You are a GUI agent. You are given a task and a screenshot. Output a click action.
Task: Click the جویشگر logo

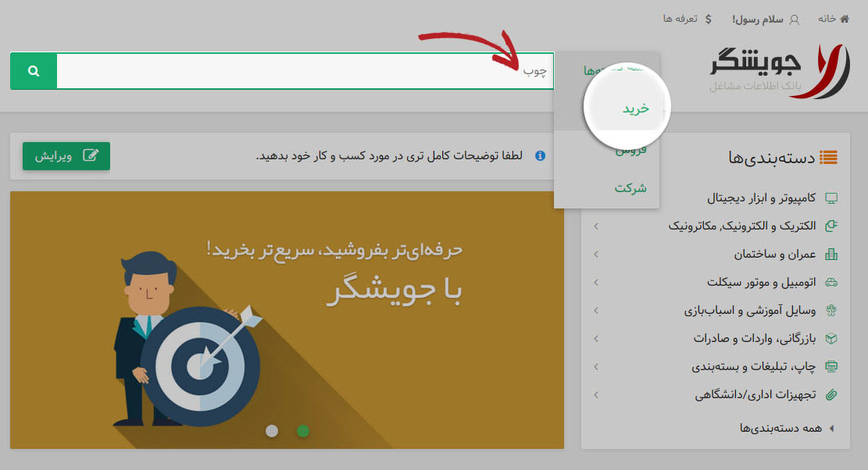point(780,71)
